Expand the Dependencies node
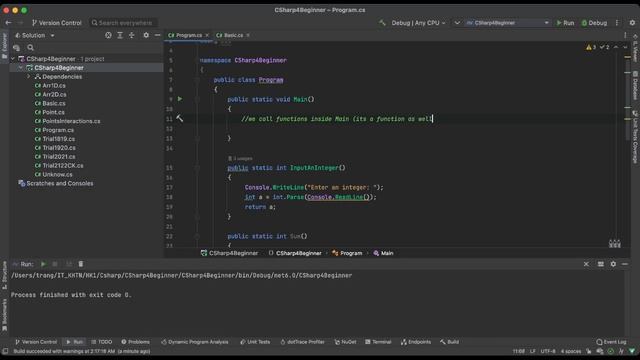Viewport: 640px width, 360px height. 29,77
